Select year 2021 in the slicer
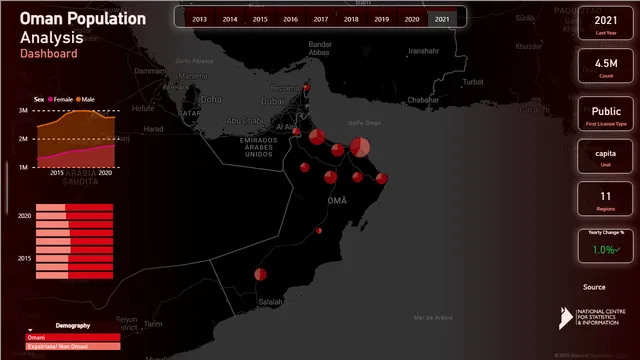640x360 pixels. (442, 19)
